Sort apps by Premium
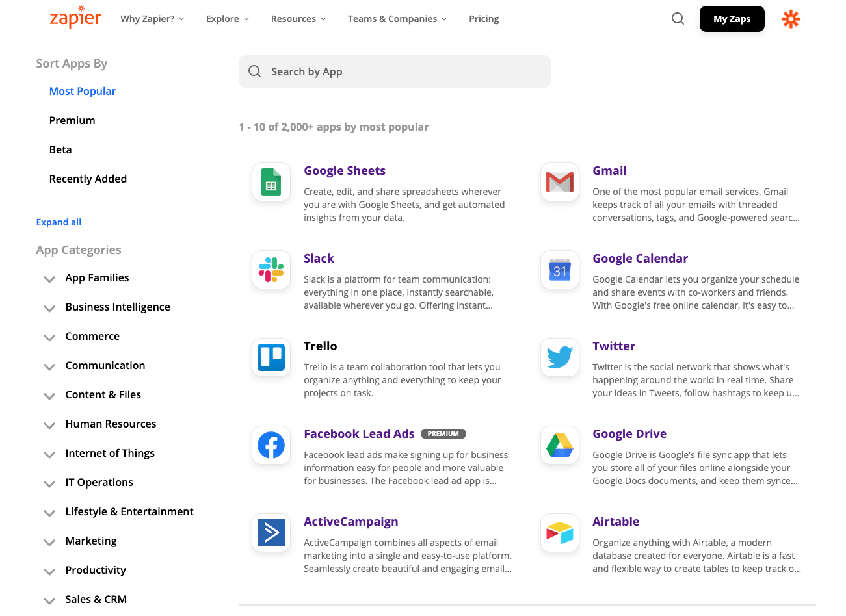 (72, 120)
